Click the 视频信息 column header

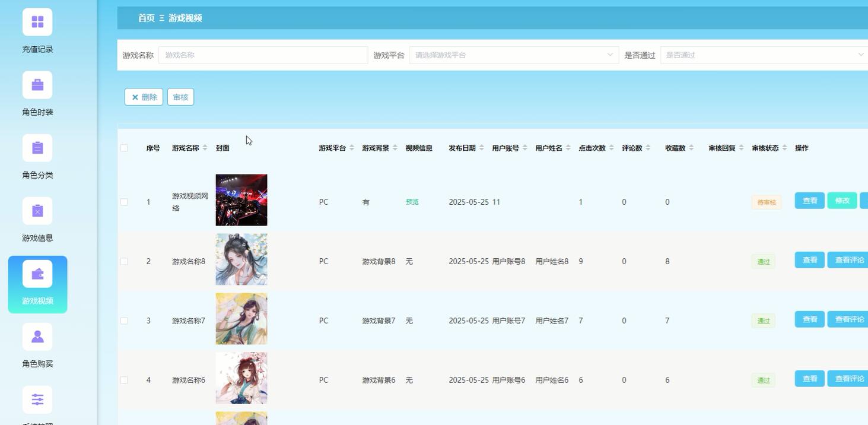[419, 148]
